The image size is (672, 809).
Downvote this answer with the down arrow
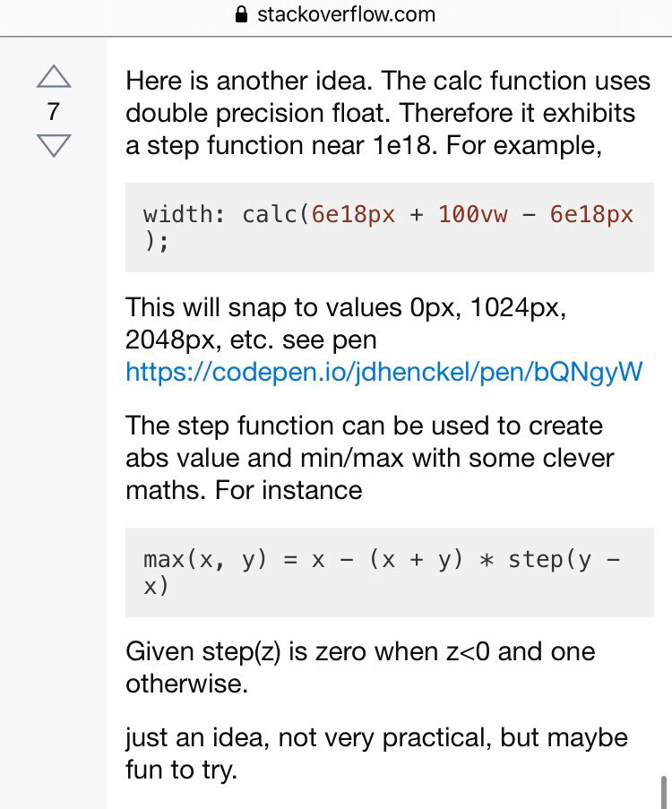(x=54, y=145)
